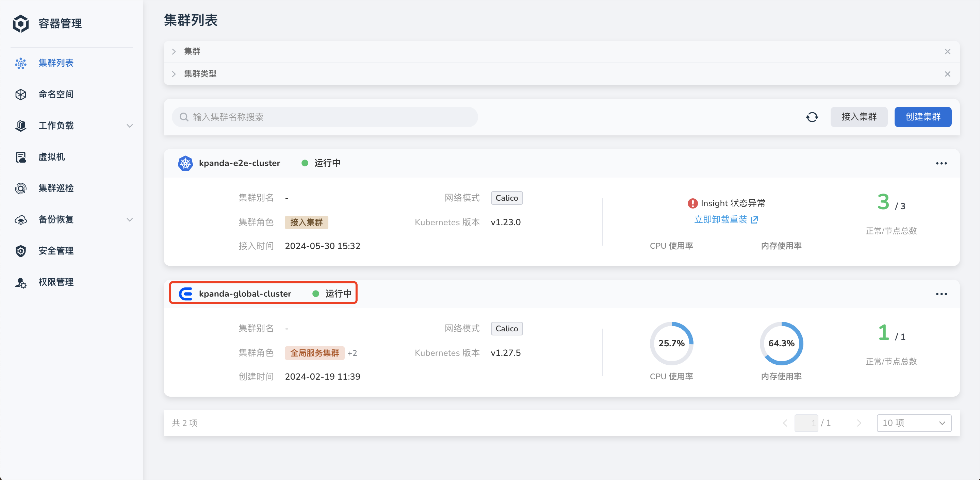980x480 pixels.
Task: Click the 命名空间 cube icon
Action: coord(20,94)
